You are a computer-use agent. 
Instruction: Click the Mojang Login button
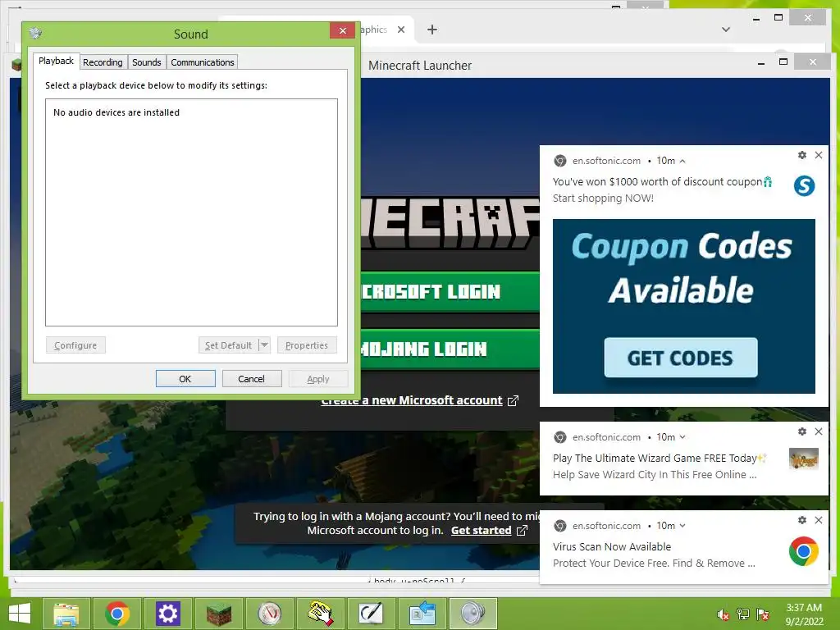450,349
